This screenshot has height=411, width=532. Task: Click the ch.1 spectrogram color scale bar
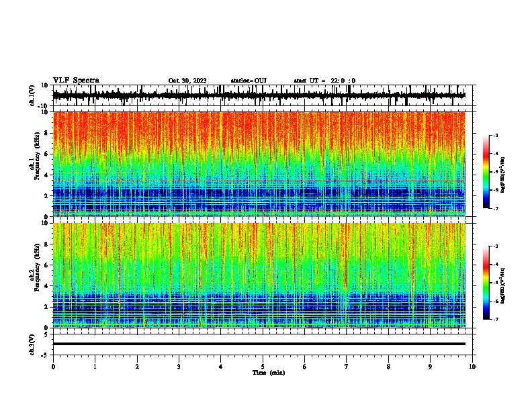486,172
